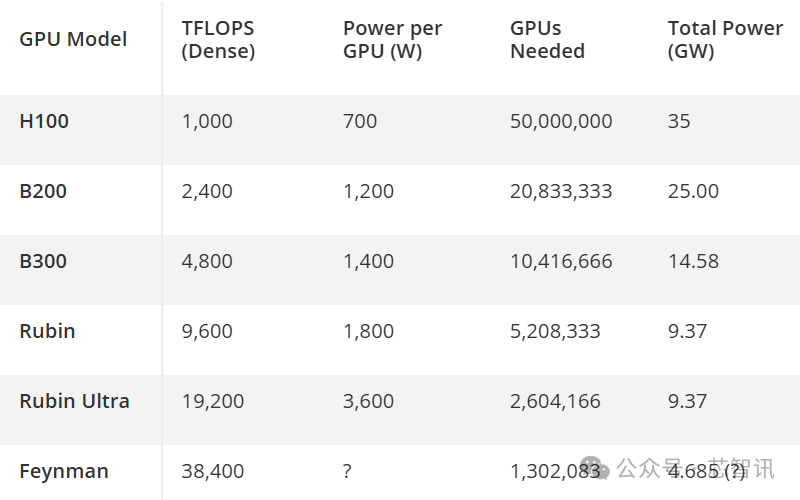Click the 38,400 TFLOPS cell
800x500 pixels.
tap(213, 471)
